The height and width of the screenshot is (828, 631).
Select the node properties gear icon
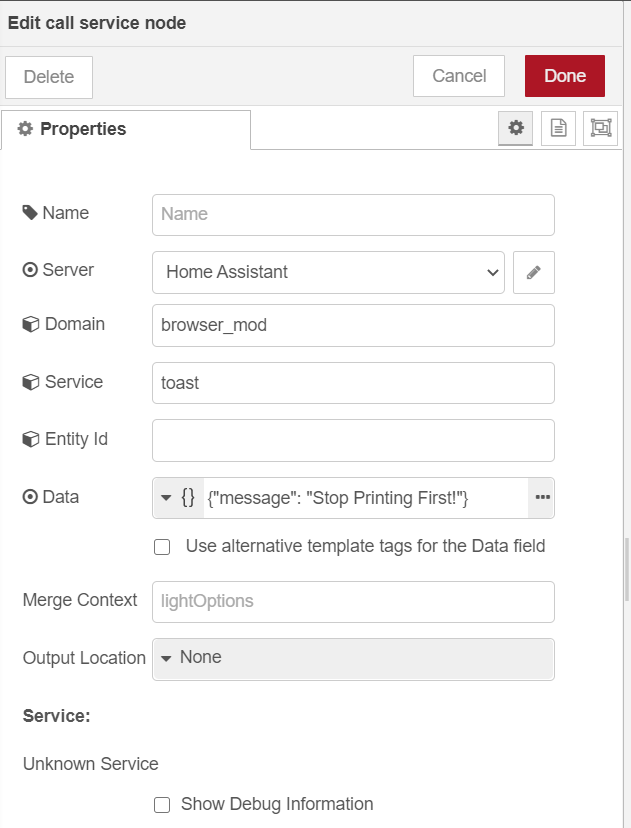click(x=515, y=128)
